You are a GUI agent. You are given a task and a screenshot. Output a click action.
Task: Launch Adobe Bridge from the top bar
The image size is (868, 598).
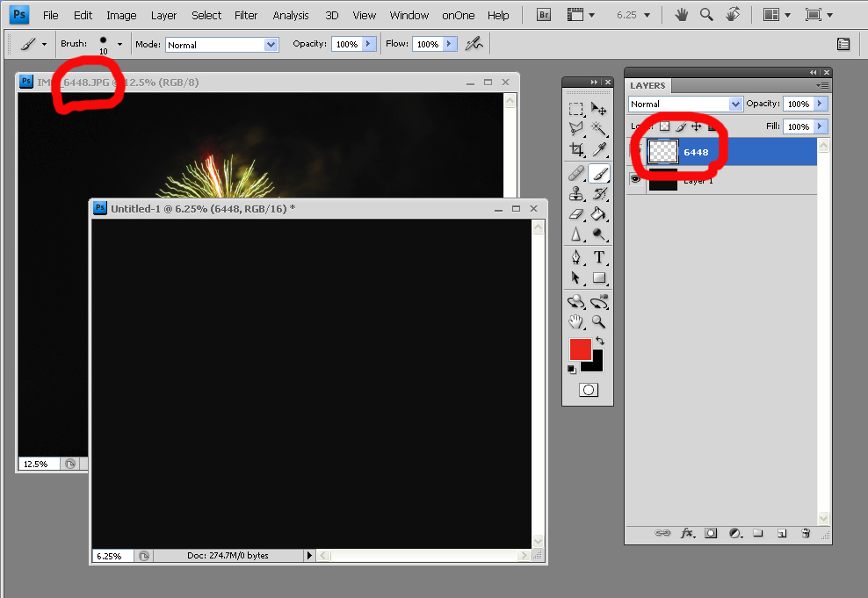click(x=544, y=15)
